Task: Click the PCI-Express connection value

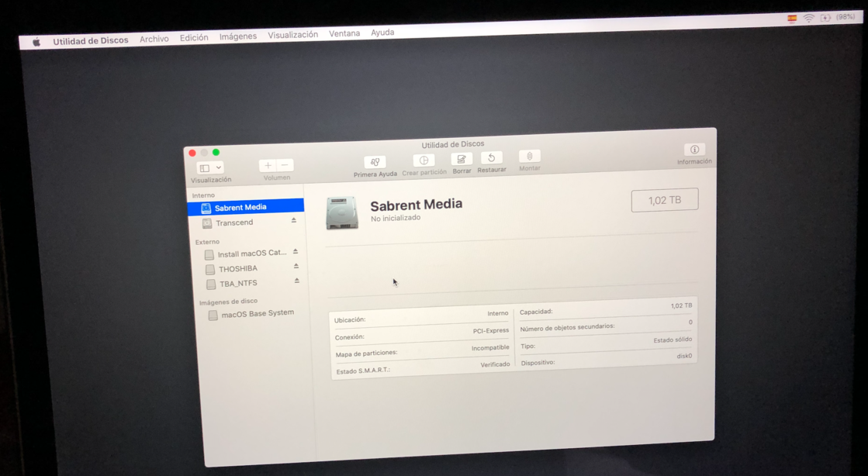Action: click(x=490, y=330)
